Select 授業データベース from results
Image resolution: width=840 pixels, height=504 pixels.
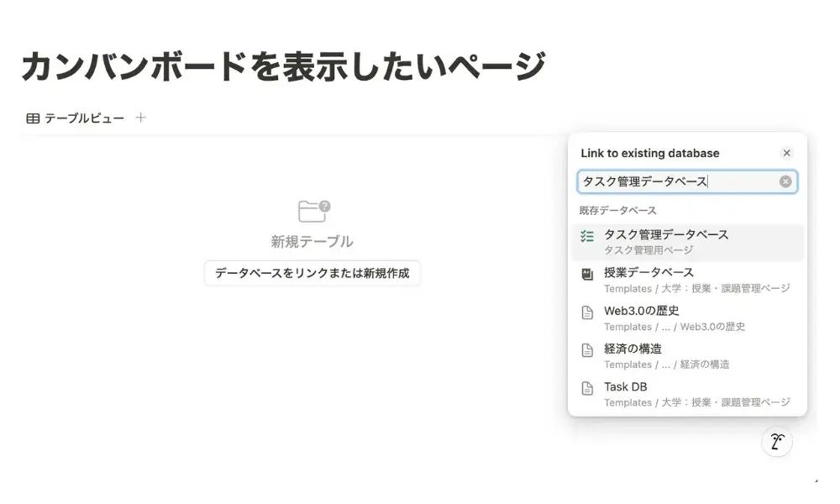tap(688, 280)
